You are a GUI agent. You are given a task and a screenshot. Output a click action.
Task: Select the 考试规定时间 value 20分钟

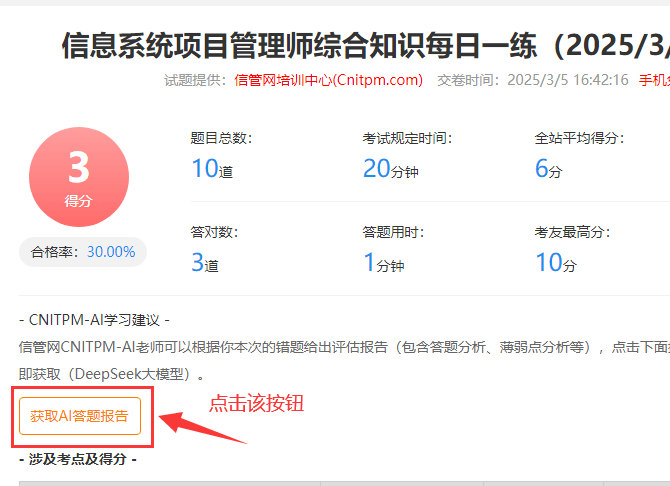(390, 169)
